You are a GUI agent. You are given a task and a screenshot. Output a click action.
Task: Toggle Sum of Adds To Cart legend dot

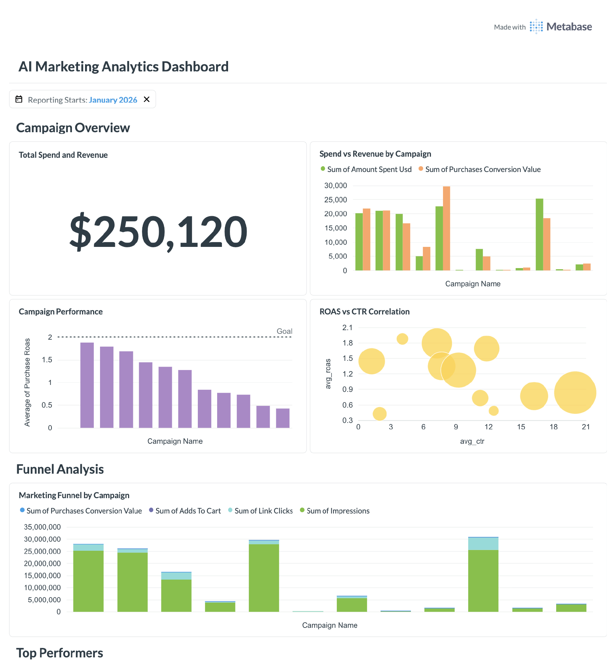coord(151,510)
